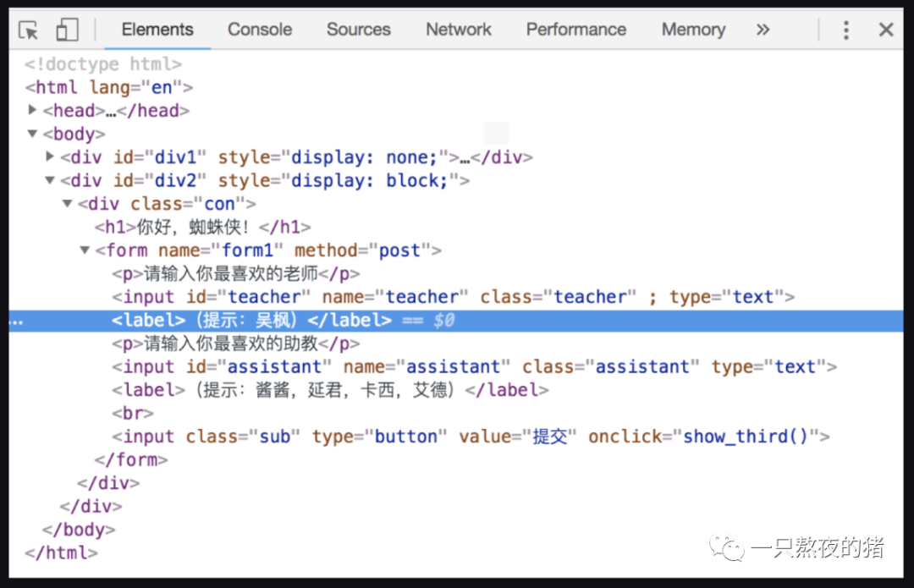This screenshot has height=588, width=914.
Task: Collapse the form1 node
Action: point(85,250)
